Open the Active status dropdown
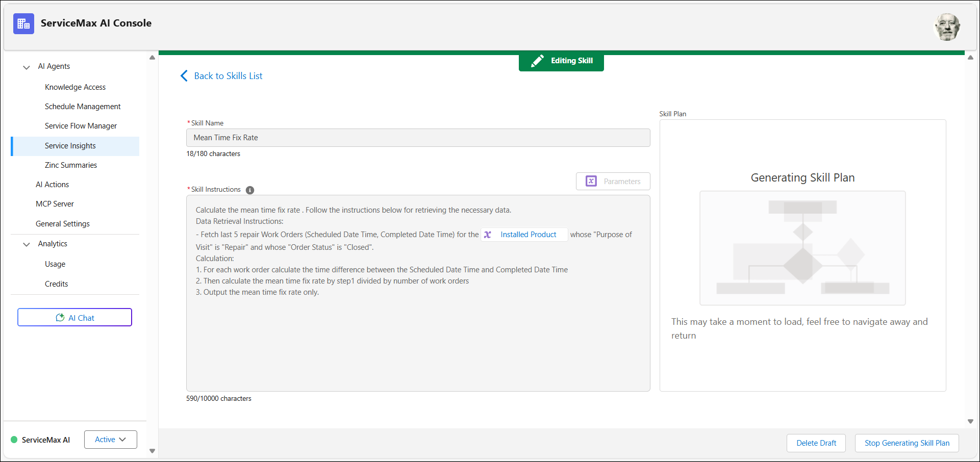This screenshot has height=462, width=980. pos(111,440)
